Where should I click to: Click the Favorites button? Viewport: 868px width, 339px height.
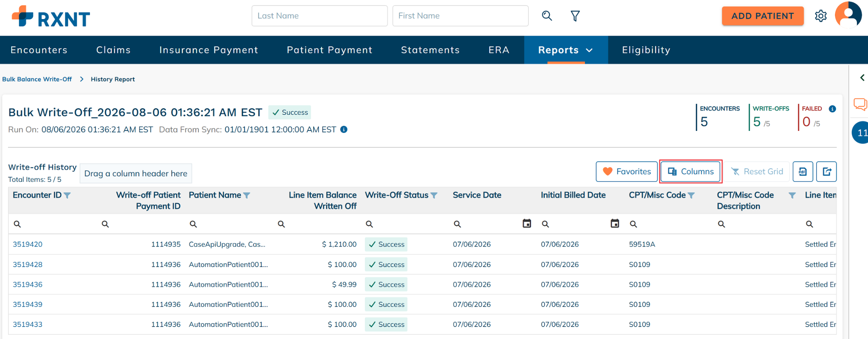(626, 172)
